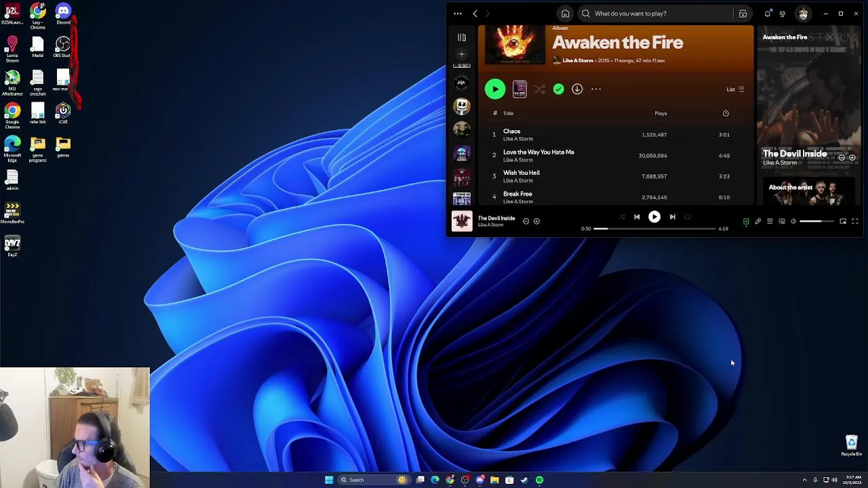Click now playing album art thumbnail
The image size is (868, 488).
click(462, 221)
